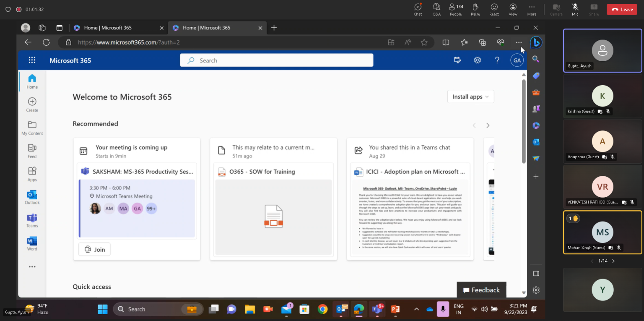Click the Microsoft 365 search bar
This screenshot has height=321, width=644.
pyautogui.click(x=276, y=60)
